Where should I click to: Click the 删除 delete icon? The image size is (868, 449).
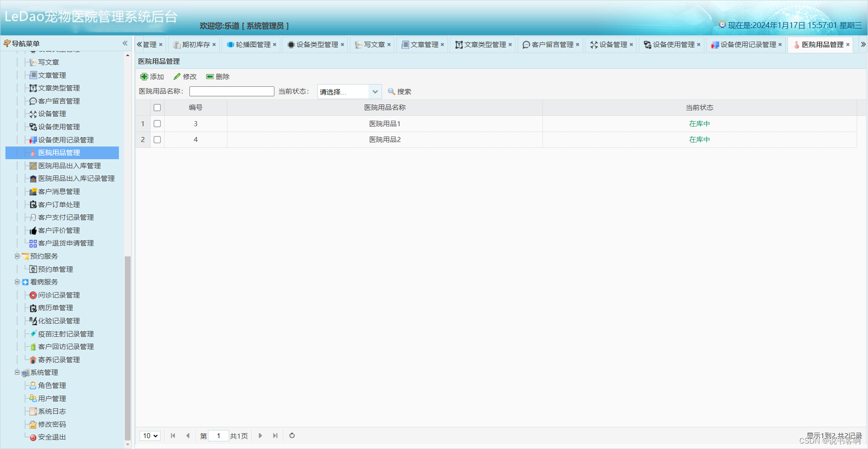click(209, 76)
